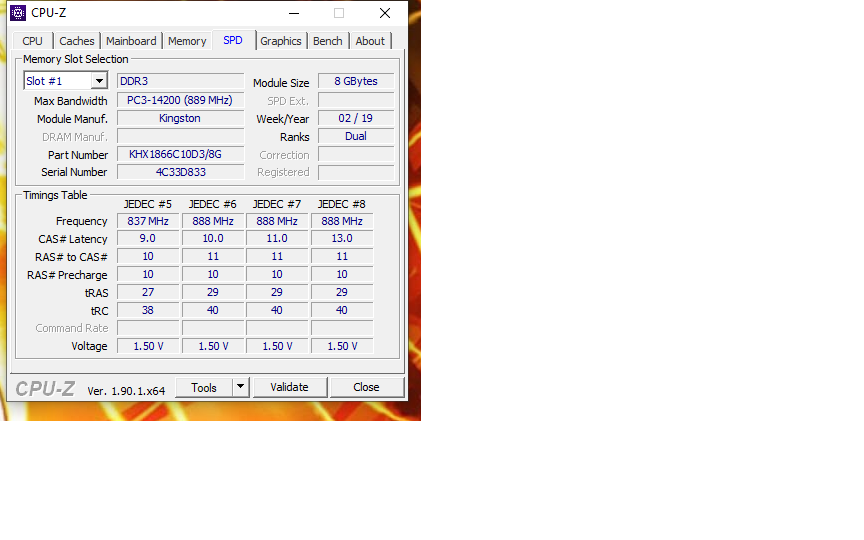Switch to the Caches tab

tap(77, 41)
